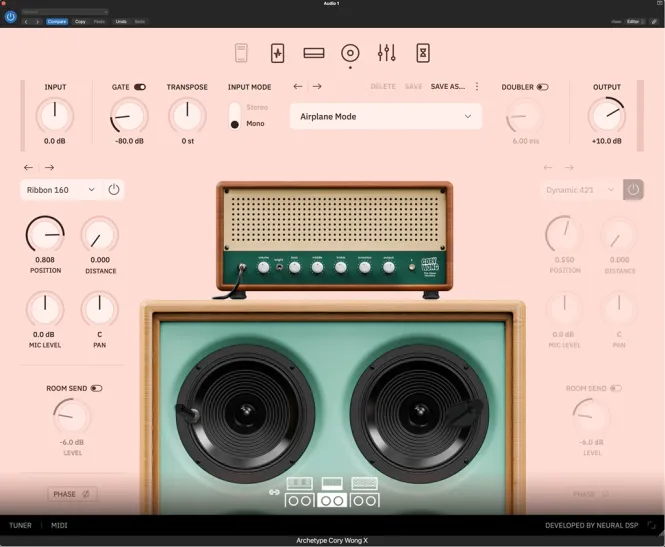Go to previous host preset arrow

(26, 22)
